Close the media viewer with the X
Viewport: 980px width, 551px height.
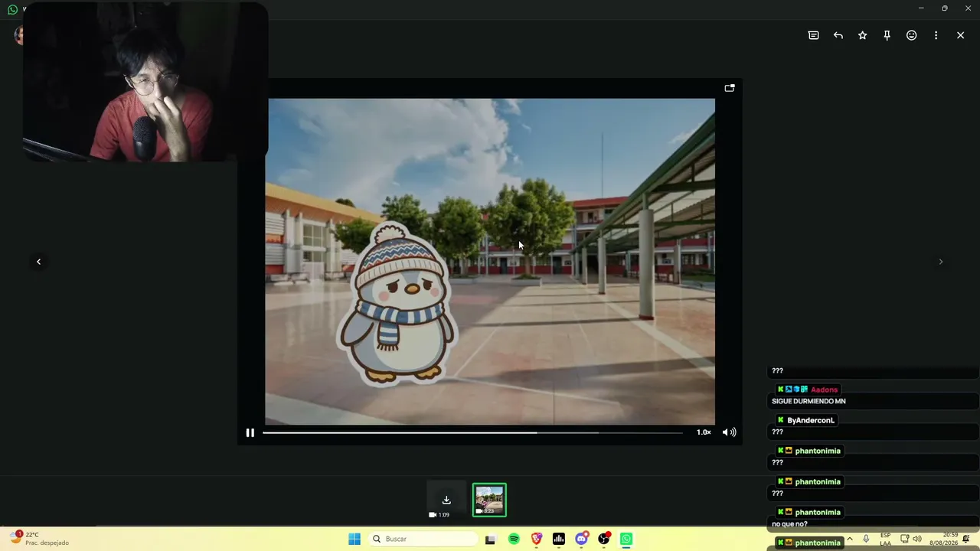point(960,35)
